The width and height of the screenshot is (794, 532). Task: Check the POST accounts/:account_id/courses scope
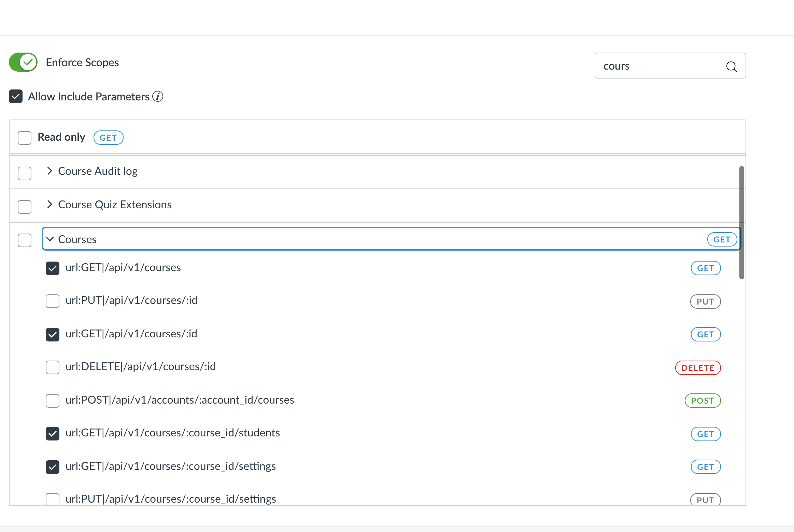(53, 401)
